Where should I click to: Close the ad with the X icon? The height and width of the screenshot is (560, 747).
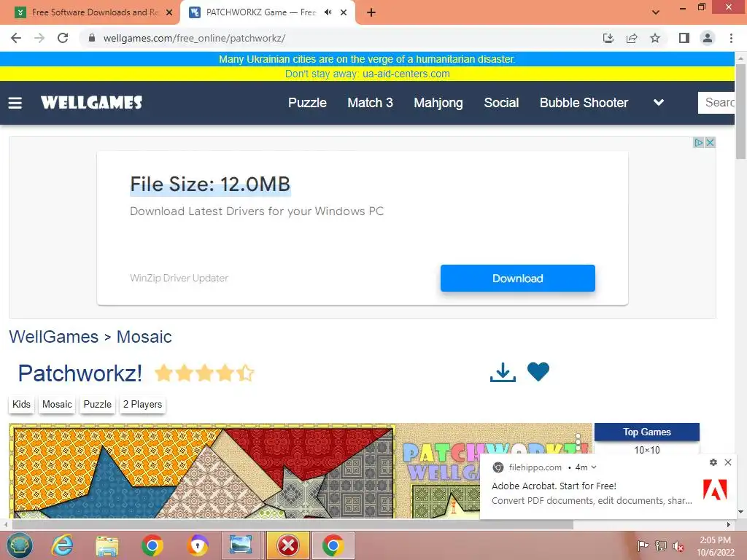coord(710,142)
